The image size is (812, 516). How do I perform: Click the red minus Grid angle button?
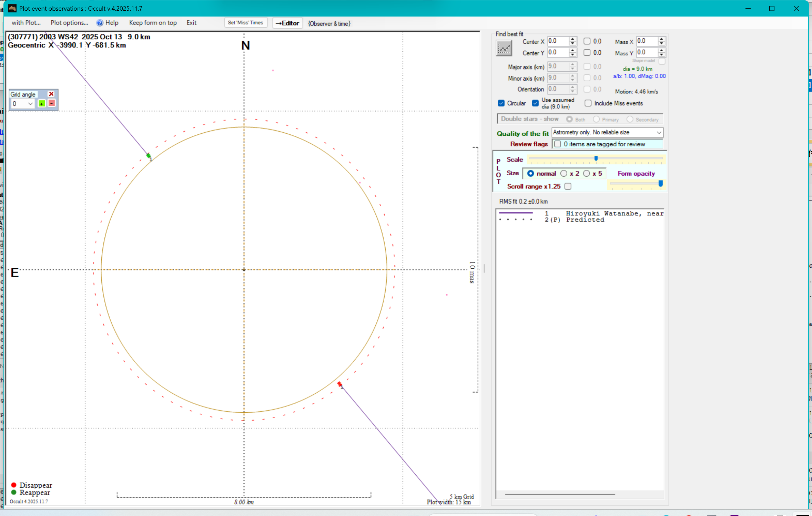click(52, 103)
